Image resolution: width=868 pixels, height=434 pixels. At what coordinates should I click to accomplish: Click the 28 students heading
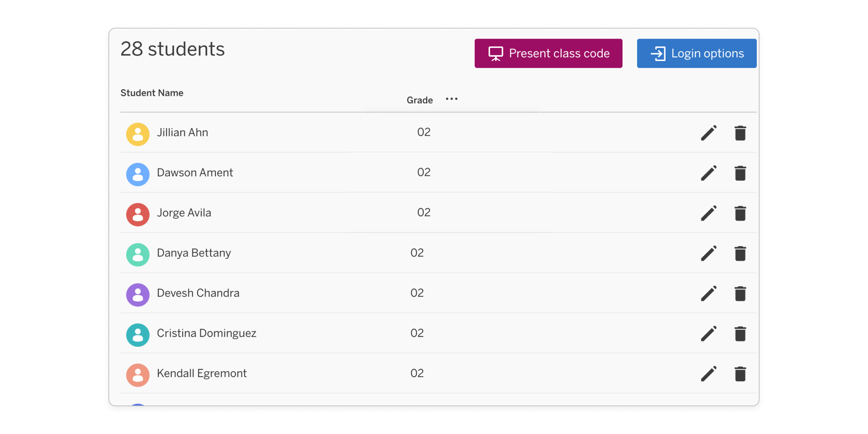[x=173, y=48]
